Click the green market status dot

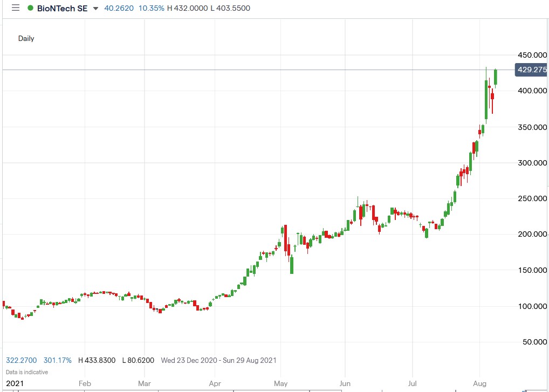tap(30, 8)
